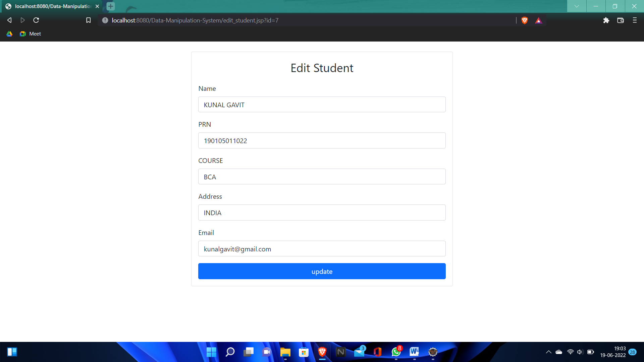Open Microsoft Store from the taskbar
The height and width of the screenshot is (362, 644).
(x=304, y=352)
